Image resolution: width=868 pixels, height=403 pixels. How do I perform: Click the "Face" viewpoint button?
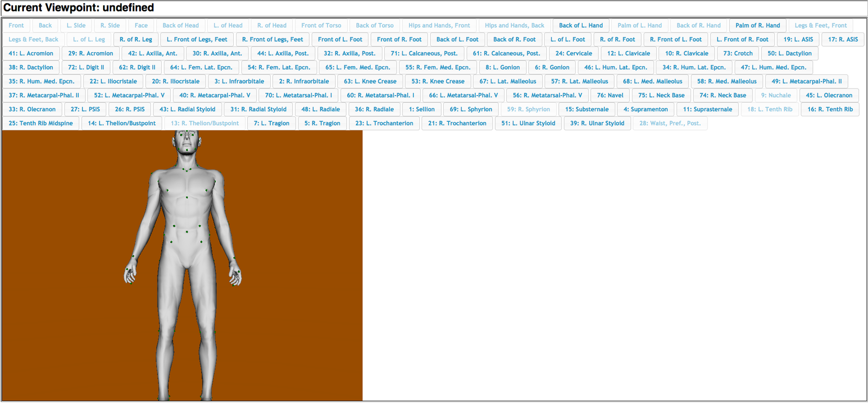coord(141,26)
